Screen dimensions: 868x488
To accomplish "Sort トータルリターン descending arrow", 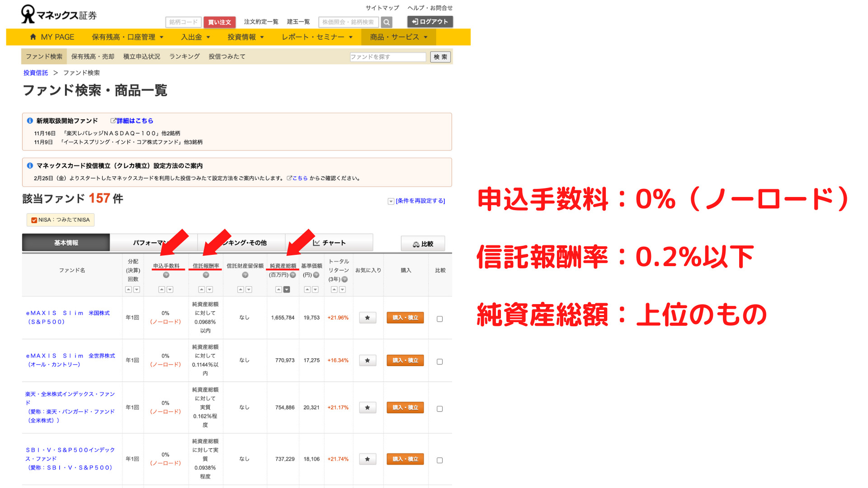I will click(342, 290).
